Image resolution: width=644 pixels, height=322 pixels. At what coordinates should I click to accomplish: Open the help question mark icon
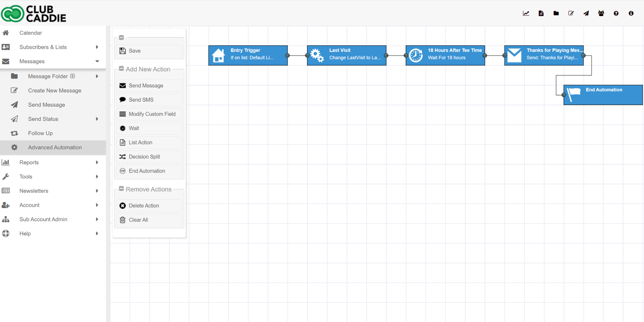point(616,13)
